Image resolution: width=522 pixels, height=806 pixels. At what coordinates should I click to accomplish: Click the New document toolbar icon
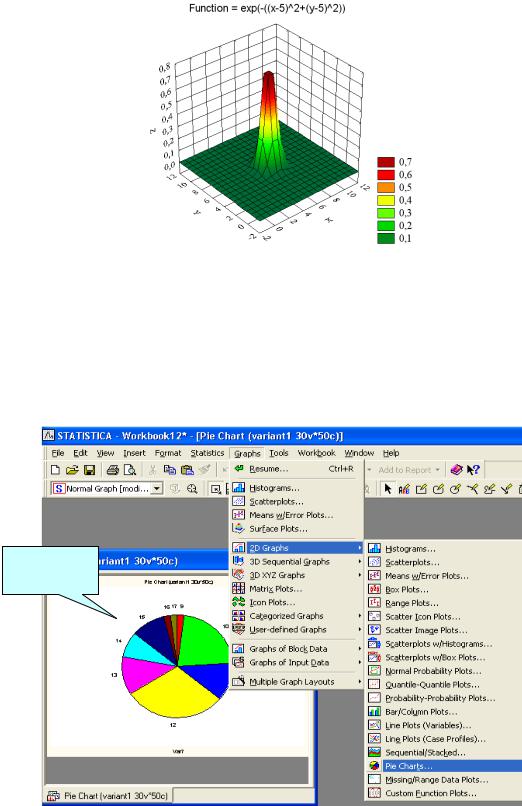[55, 469]
